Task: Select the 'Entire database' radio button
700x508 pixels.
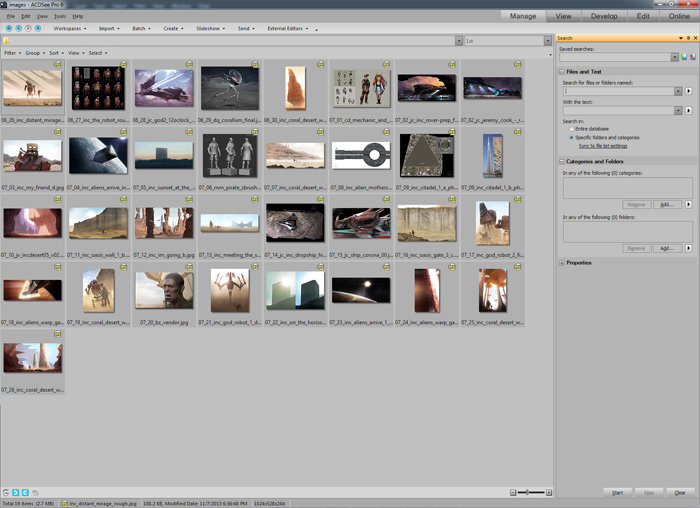Action: click(x=570, y=129)
